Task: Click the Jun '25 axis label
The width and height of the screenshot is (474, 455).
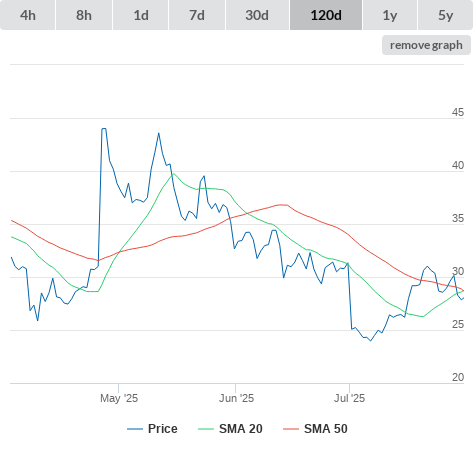Action: 236,398
